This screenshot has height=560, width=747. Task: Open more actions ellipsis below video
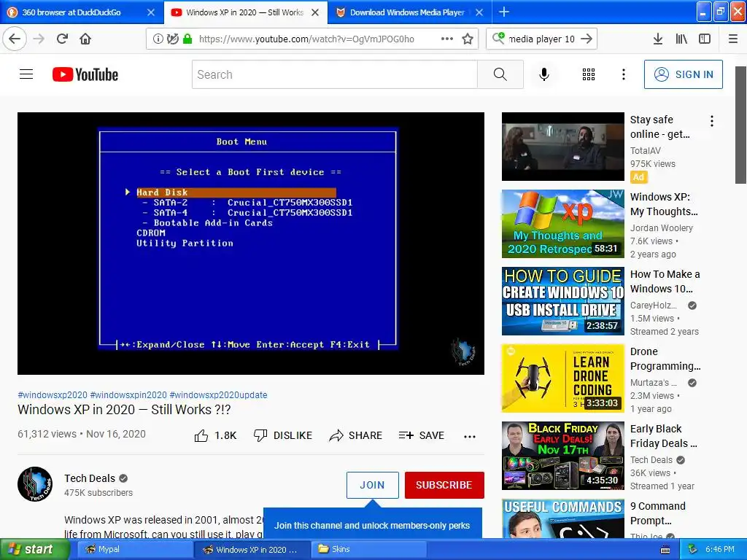pyautogui.click(x=470, y=436)
